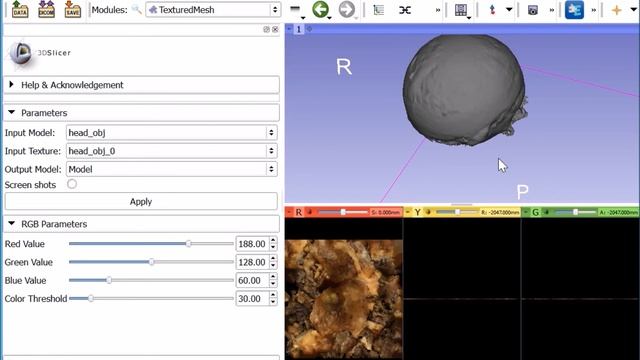640x360 pixels.
Task: Open crosshair options dropdown arrow
Action: click(633, 10)
